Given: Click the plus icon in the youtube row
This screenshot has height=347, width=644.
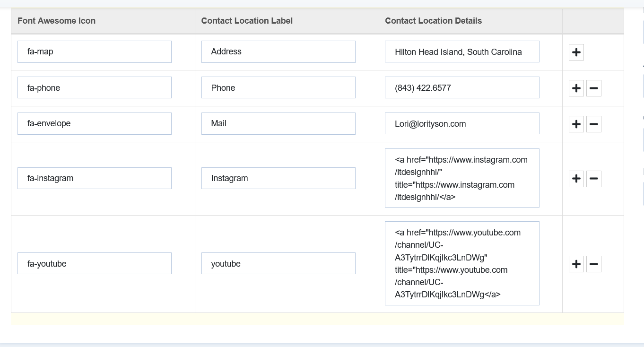Looking at the screenshot, I should 576,264.
